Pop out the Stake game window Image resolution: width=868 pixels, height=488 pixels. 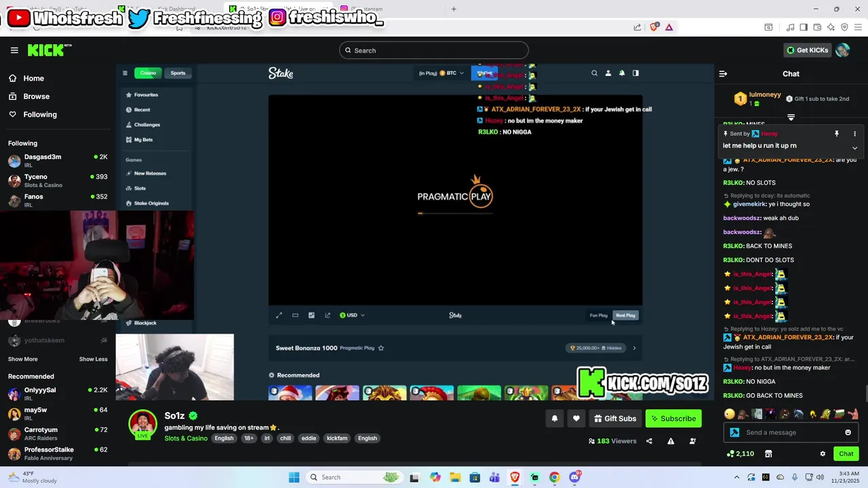tap(328, 315)
